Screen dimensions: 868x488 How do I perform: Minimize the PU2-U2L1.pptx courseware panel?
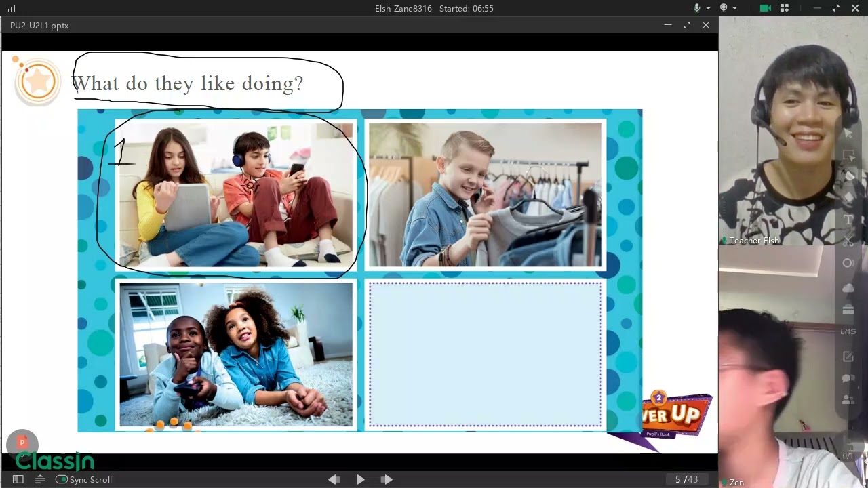(x=668, y=25)
